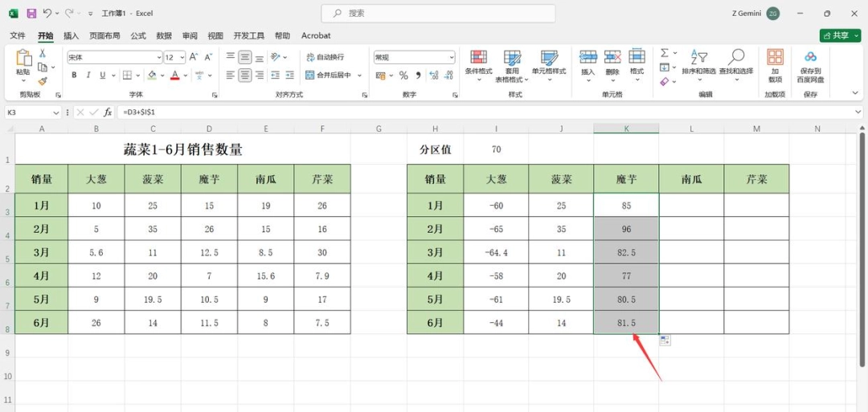This screenshot has width=868, height=412.
Task: Click the Save icon in title bar
Action: (31, 14)
